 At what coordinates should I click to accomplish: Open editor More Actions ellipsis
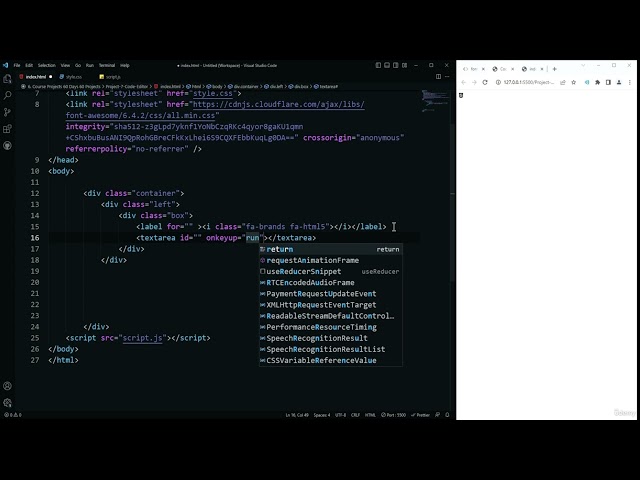point(447,76)
